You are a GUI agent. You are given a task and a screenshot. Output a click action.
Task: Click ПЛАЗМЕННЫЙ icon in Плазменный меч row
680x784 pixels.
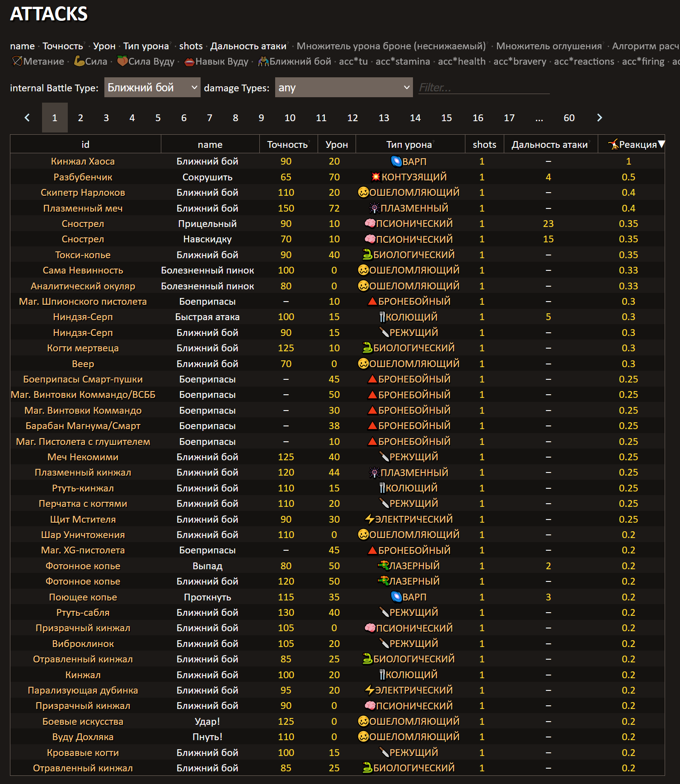coord(374,208)
